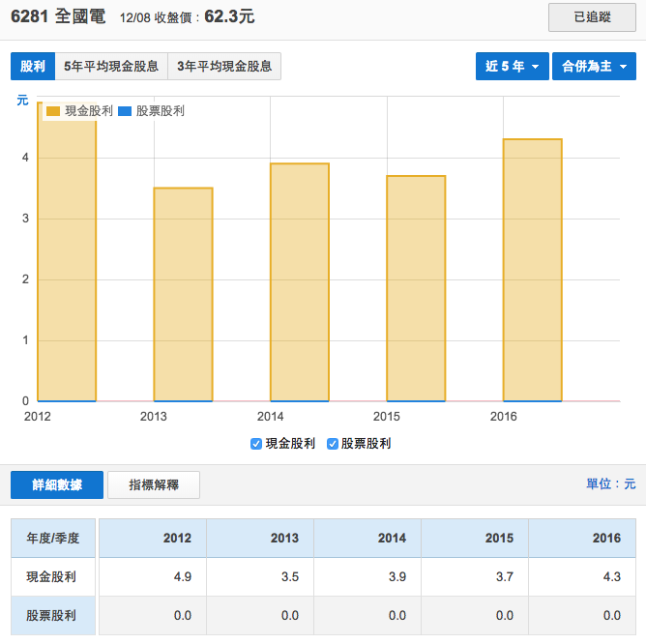Image resolution: width=646 pixels, height=644 pixels.
Task: Click the blue 股票股利 legend swatch
Action: tap(124, 111)
